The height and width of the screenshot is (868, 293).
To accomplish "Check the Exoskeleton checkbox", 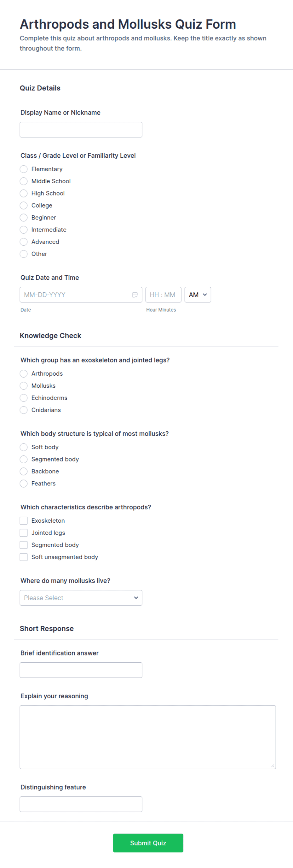I will 24,520.
